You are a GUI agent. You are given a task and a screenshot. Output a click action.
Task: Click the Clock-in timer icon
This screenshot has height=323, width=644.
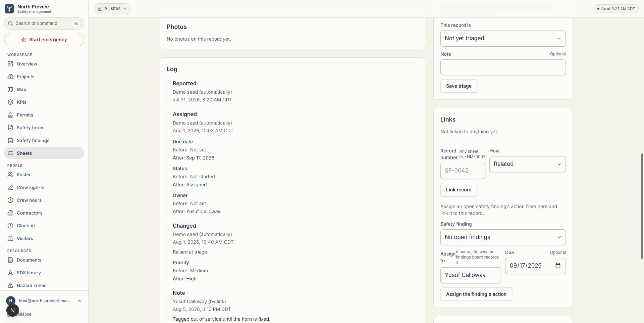[10, 226]
